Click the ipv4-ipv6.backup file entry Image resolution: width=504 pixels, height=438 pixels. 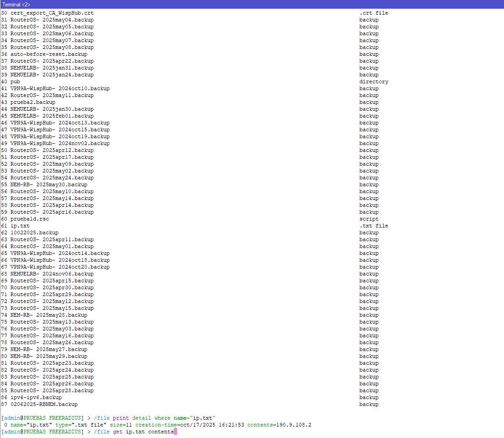[36, 397]
